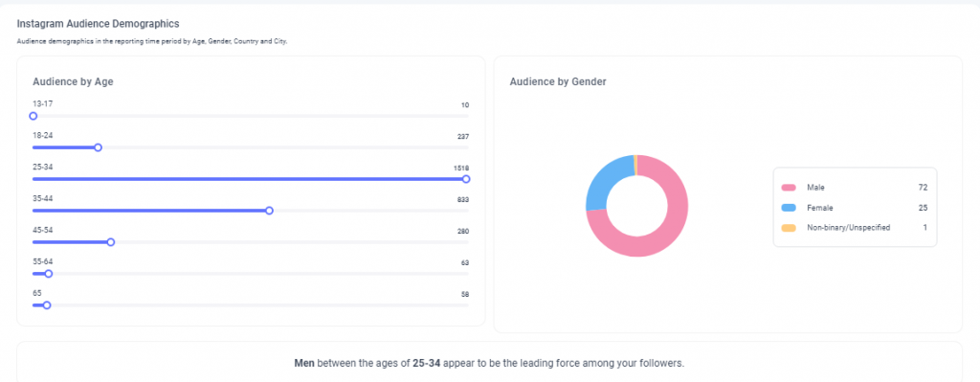Click the 45-54 age group label
Screen dimensions: 980x382
pos(42,230)
